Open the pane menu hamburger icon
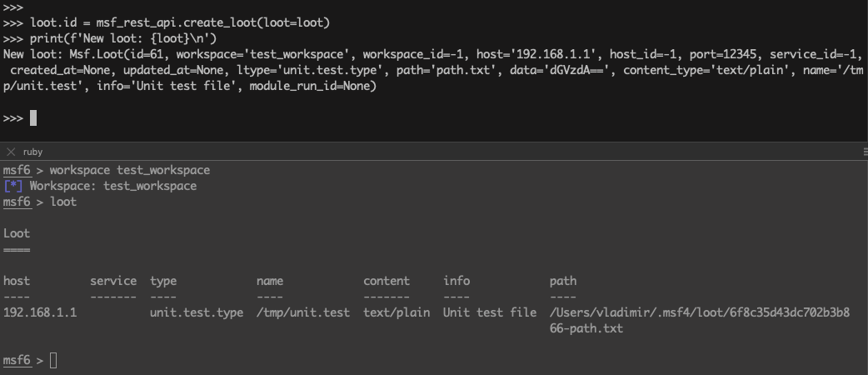This screenshot has height=375, width=868. pyautogui.click(x=862, y=152)
